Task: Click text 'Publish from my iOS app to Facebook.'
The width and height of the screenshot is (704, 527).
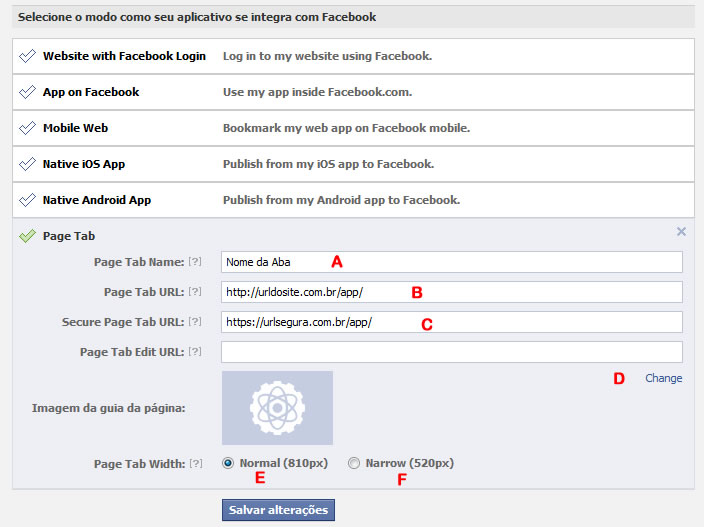Action: (x=328, y=164)
